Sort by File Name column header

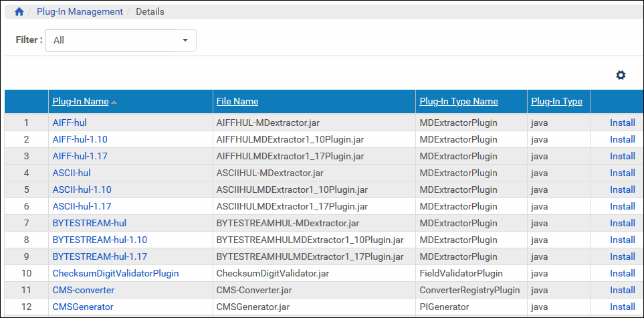click(x=237, y=101)
